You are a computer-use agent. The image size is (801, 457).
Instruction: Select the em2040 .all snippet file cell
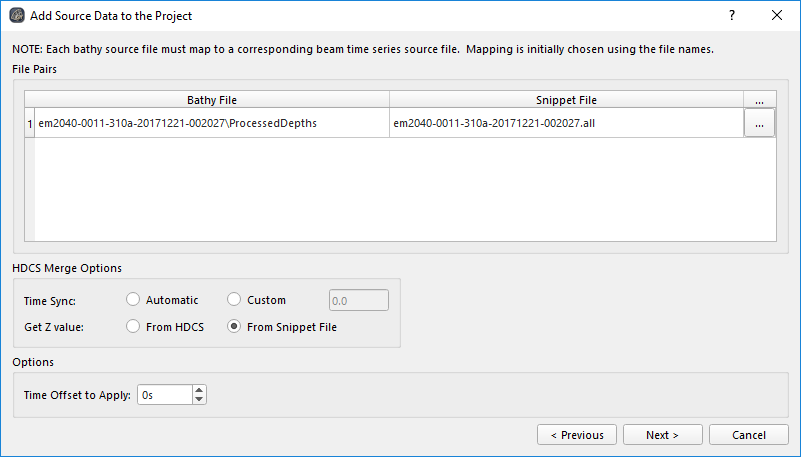[566, 123]
